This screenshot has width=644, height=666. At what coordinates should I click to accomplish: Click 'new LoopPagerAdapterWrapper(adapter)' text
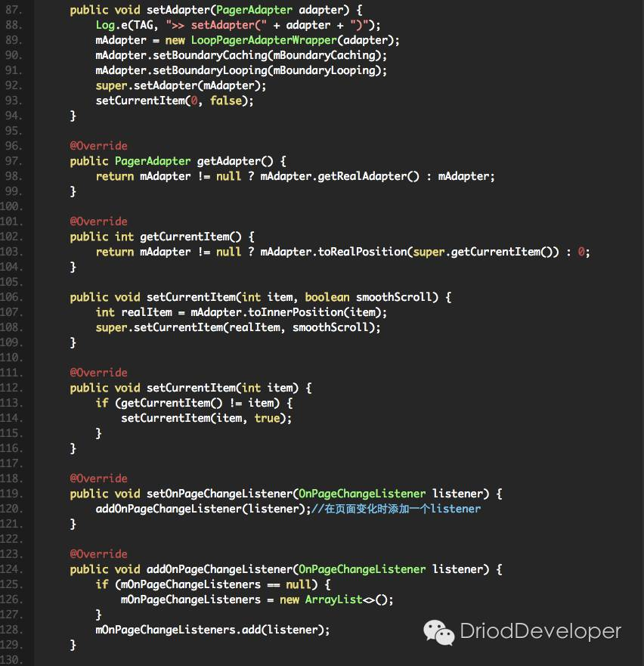tap(280, 40)
